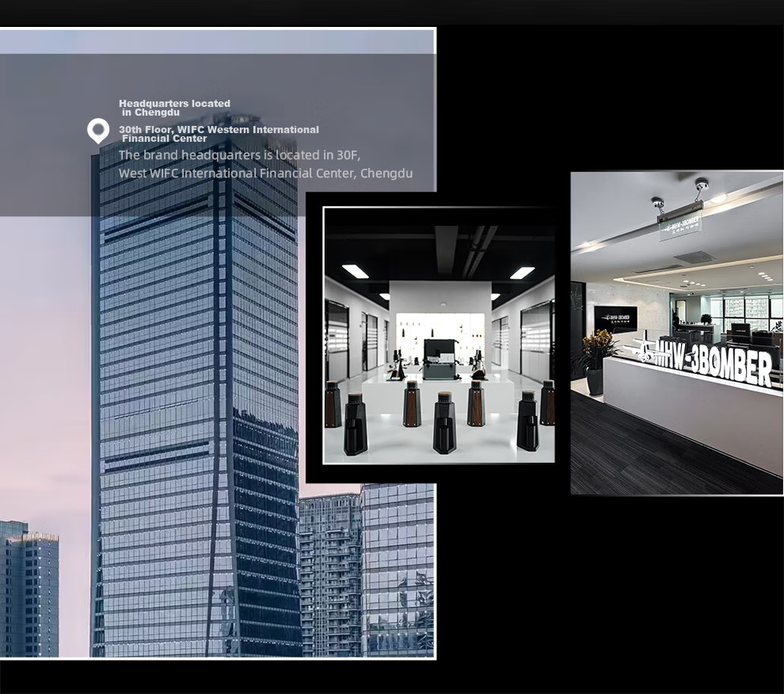This screenshot has width=784, height=694.
Task: Click "30th Floor, WIFC Western International Financial Center"
Action: pyautogui.click(x=219, y=134)
